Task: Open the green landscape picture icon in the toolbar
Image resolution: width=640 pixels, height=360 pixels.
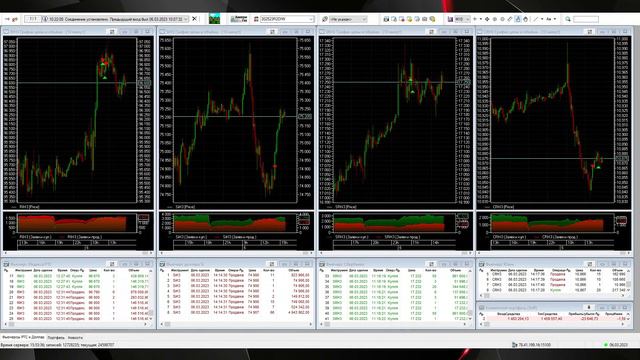Action: (214, 19)
